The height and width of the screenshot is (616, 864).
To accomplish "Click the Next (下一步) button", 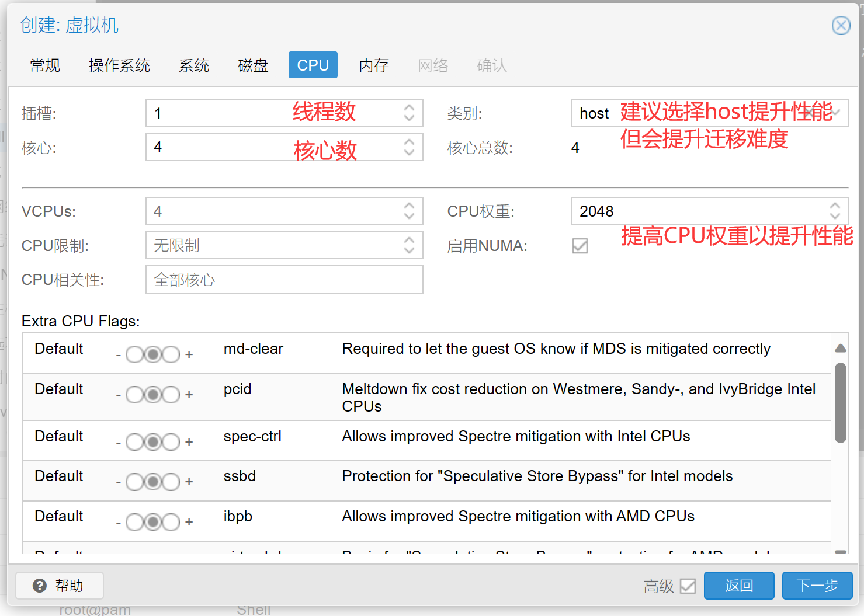I will [817, 586].
